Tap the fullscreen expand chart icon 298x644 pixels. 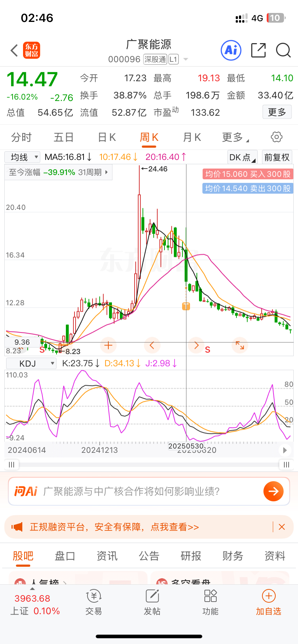click(x=240, y=346)
